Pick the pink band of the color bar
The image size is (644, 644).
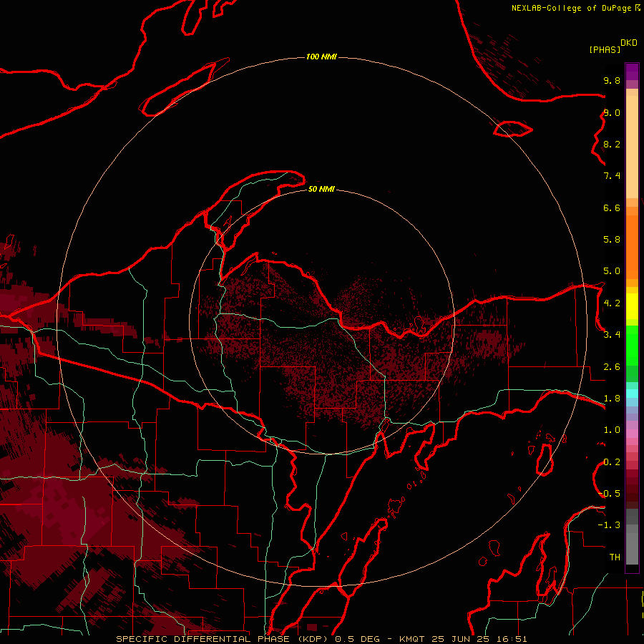[632, 434]
